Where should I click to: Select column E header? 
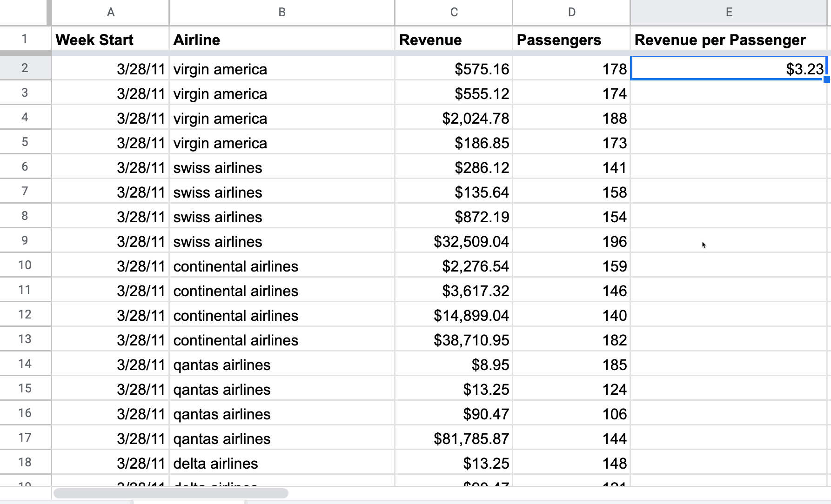click(728, 13)
